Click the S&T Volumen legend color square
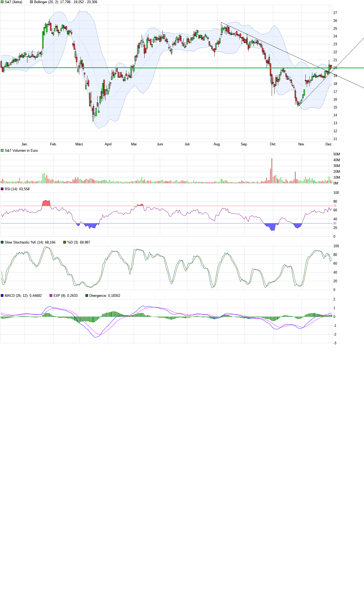 2,151
